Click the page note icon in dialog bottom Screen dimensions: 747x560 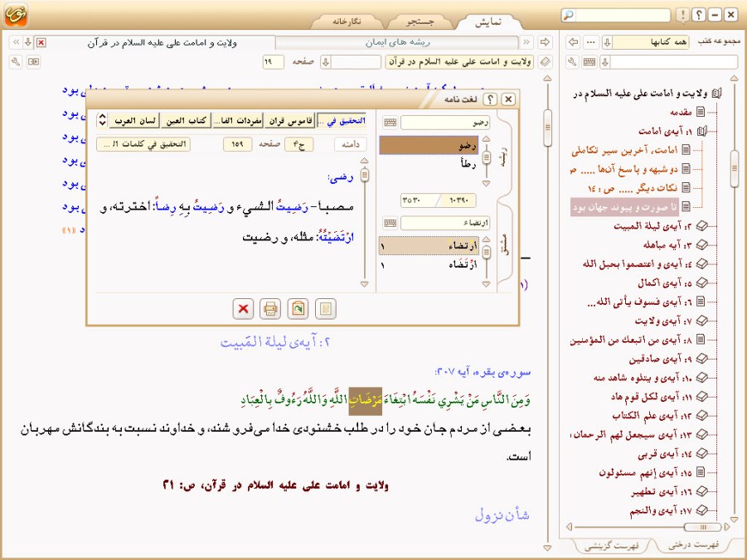325,308
